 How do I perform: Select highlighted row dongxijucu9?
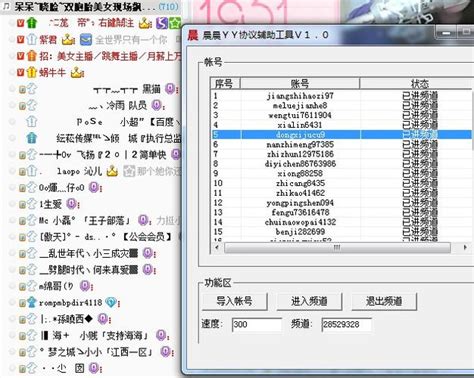[x=341, y=135]
